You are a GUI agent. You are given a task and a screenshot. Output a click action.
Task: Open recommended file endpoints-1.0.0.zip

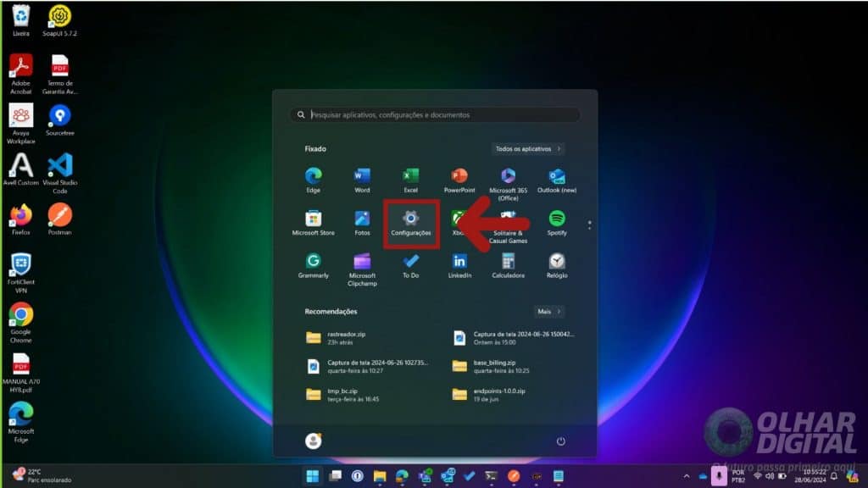514,395
